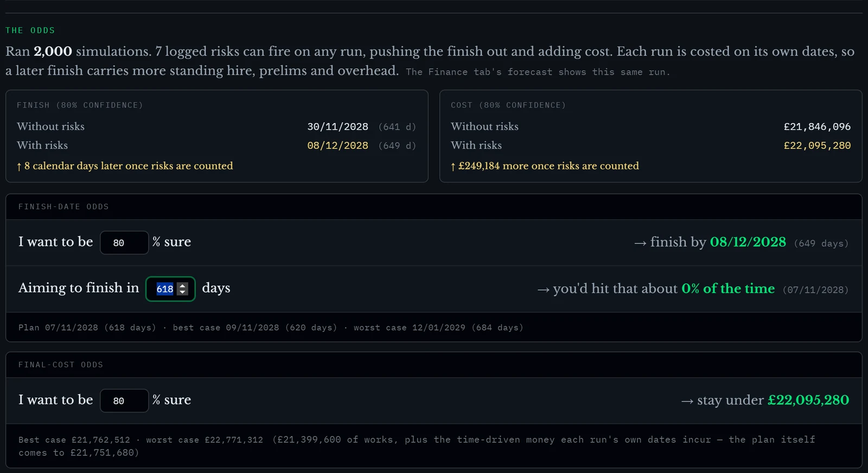Click 'Best case £21,762,512' footnote
The image size is (868, 473).
[x=74, y=440]
